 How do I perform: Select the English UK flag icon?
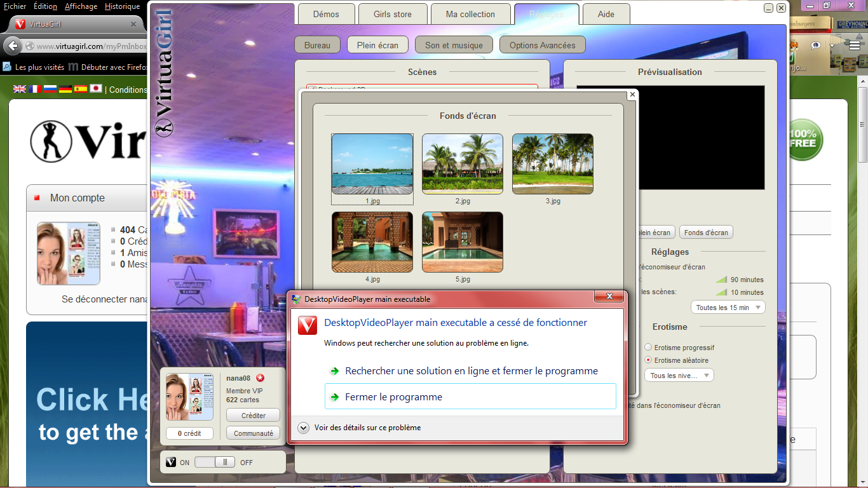(x=20, y=89)
